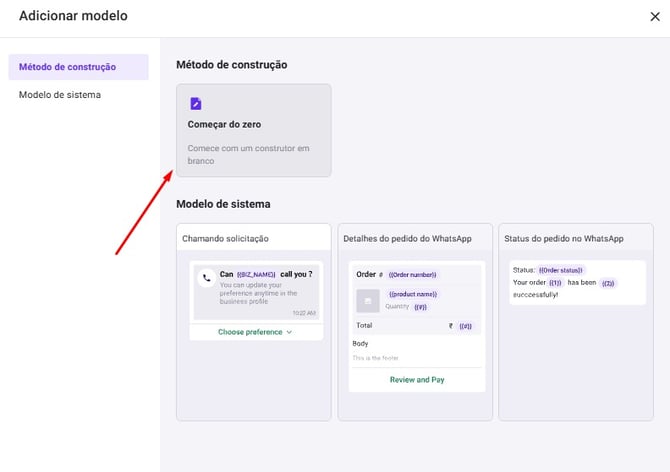This screenshot has width=670, height=472.
Task: Click the {{product name}} variable tag
Action: point(414,294)
